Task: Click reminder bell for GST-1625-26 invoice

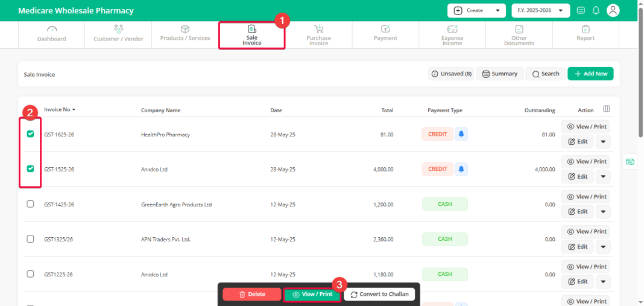Action: [x=461, y=134]
